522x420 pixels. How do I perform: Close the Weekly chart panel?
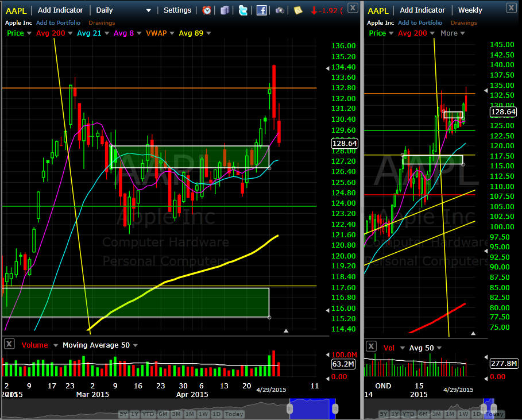pyautogui.click(x=511, y=7)
